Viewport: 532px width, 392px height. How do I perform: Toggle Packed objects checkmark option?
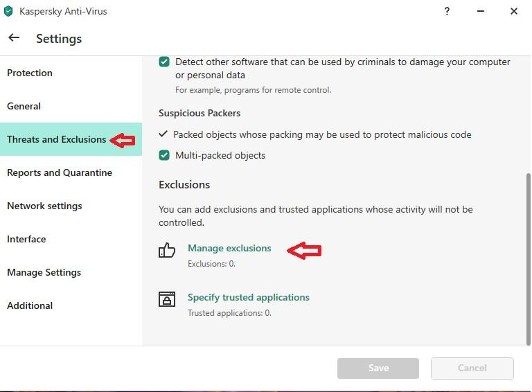pyautogui.click(x=163, y=134)
